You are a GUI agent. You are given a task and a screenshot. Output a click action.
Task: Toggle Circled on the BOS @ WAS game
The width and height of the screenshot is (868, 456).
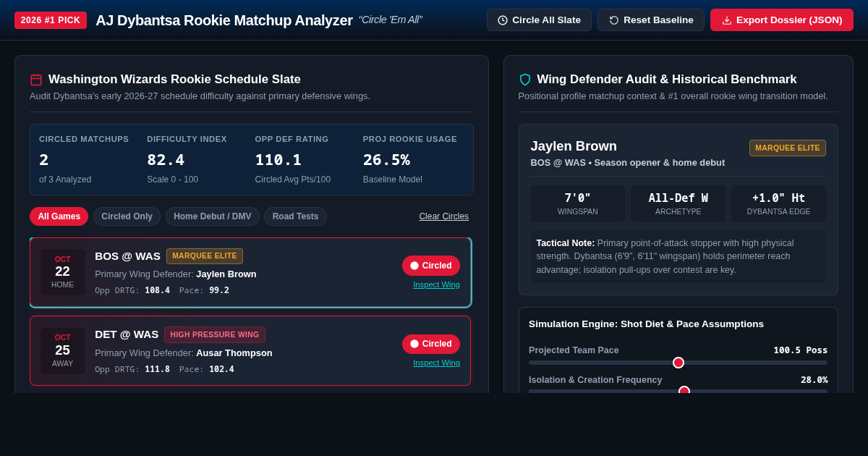[431, 266]
